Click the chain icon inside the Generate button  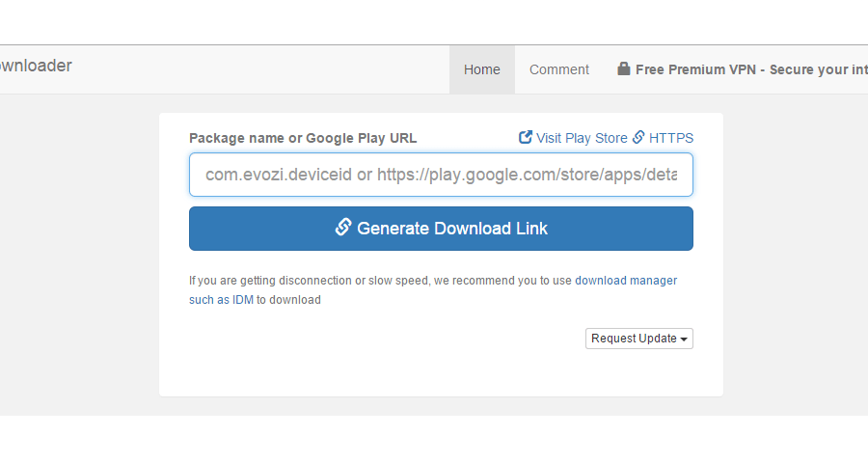(x=342, y=227)
